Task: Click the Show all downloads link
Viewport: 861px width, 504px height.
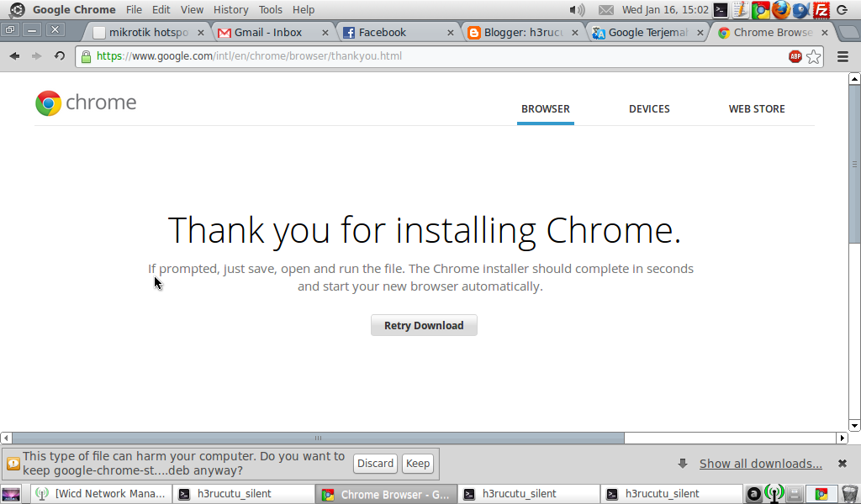Action: pyautogui.click(x=760, y=464)
